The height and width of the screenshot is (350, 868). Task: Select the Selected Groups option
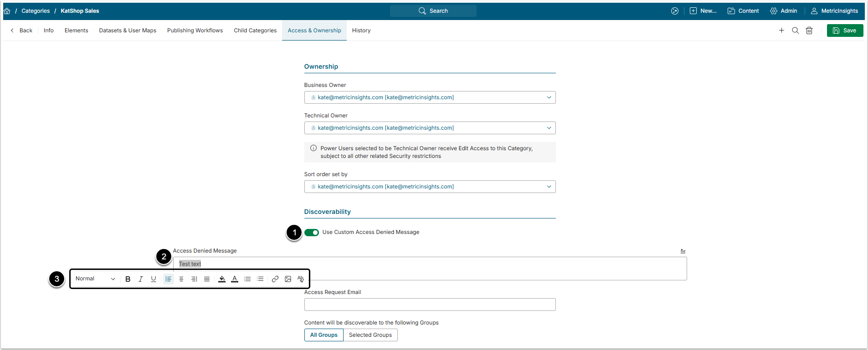pos(370,335)
